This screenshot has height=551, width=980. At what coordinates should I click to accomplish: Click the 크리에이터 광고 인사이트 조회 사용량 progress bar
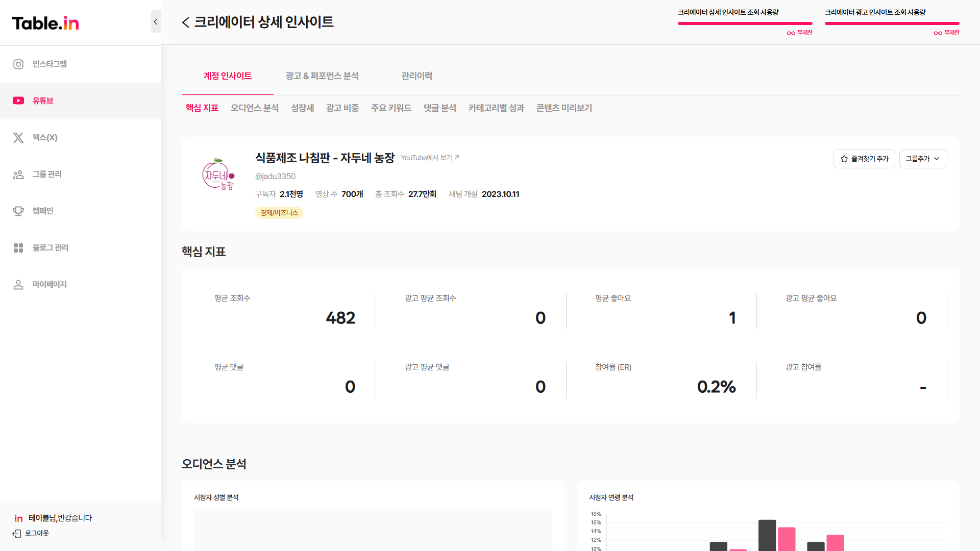pos(892,23)
